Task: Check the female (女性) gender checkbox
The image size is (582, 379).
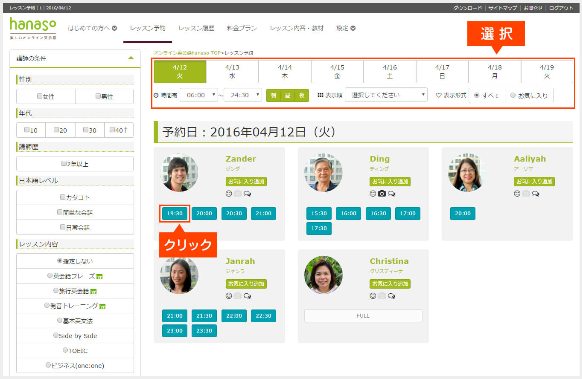Action: [39, 96]
